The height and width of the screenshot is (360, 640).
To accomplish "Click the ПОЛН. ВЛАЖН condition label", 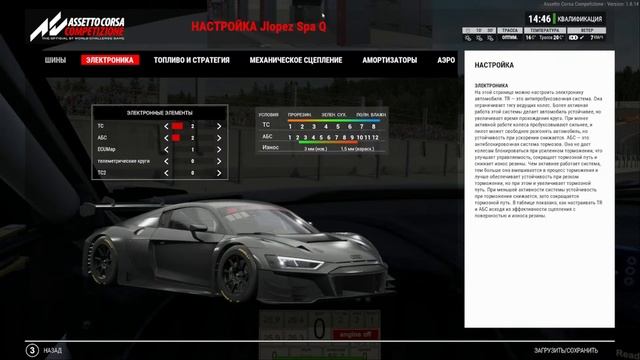I will [x=371, y=115].
